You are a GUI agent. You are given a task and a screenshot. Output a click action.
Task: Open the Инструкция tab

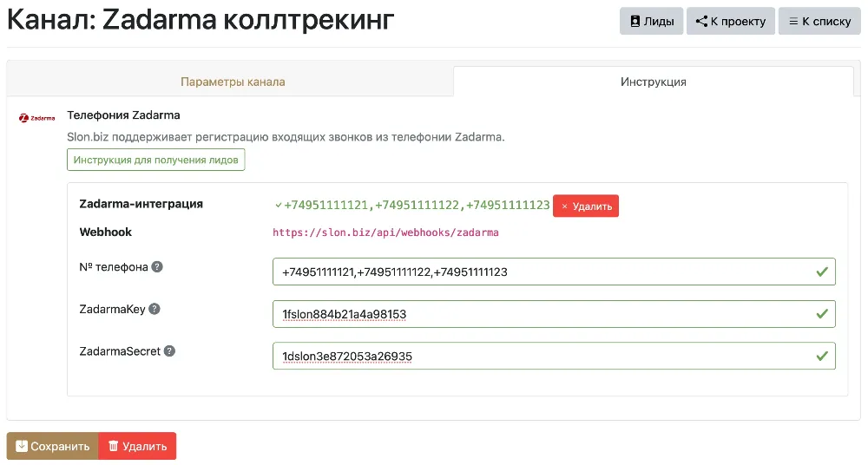pos(654,82)
